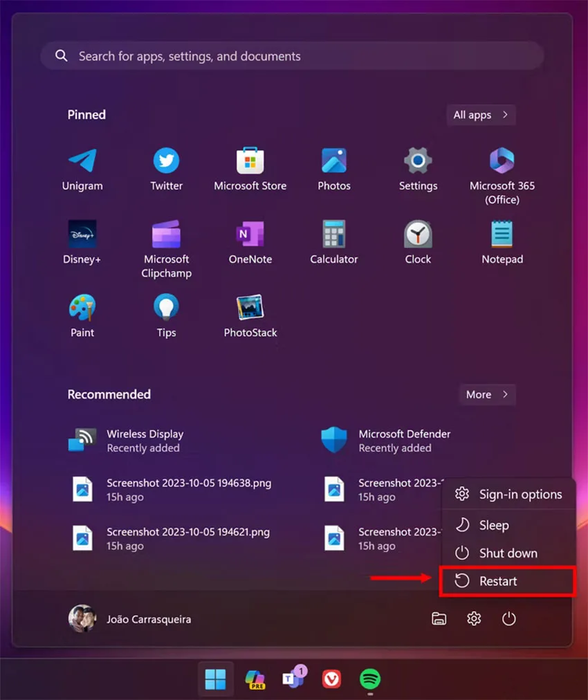Open Sign-in options from power menu

(x=508, y=494)
